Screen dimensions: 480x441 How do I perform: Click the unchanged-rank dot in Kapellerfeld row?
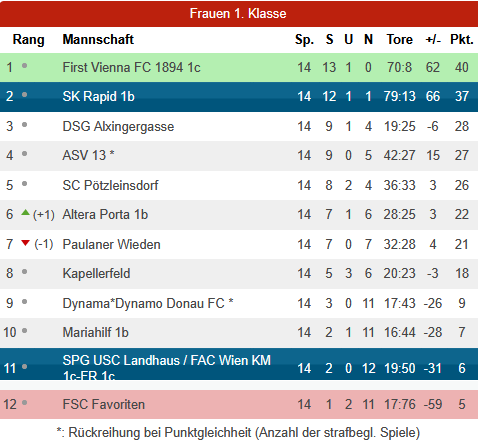pyautogui.click(x=24, y=272)
